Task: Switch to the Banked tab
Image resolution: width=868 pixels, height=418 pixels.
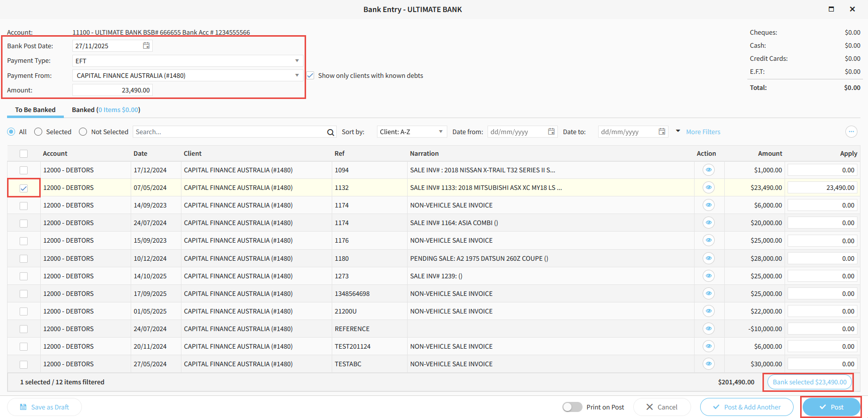Action: click(106, 110)
